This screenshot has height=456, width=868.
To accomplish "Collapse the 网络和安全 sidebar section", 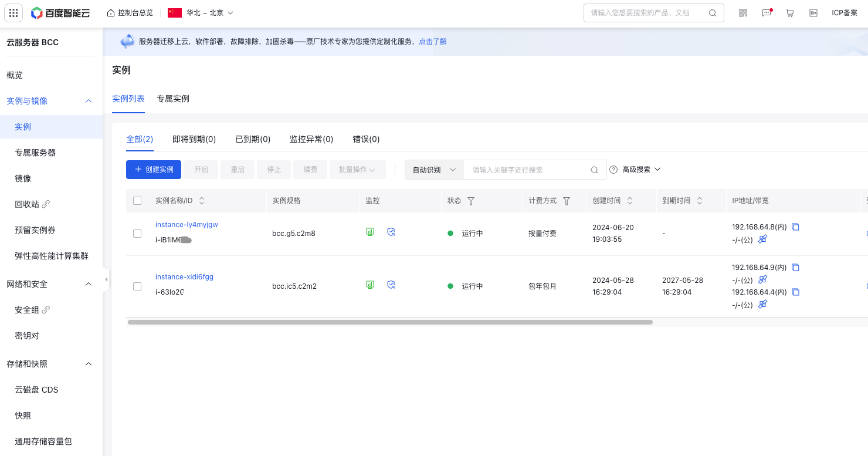I will tap(89, 284).
